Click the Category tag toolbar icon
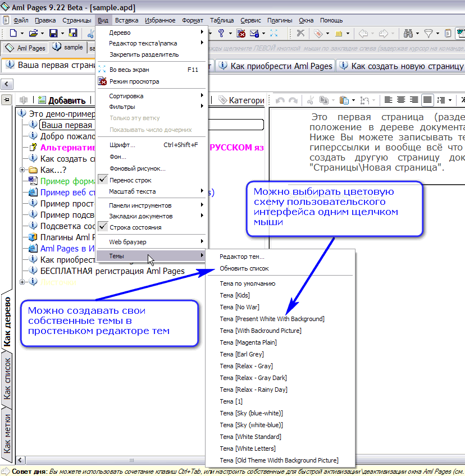465x476 pixels. (x=318, y=33)
